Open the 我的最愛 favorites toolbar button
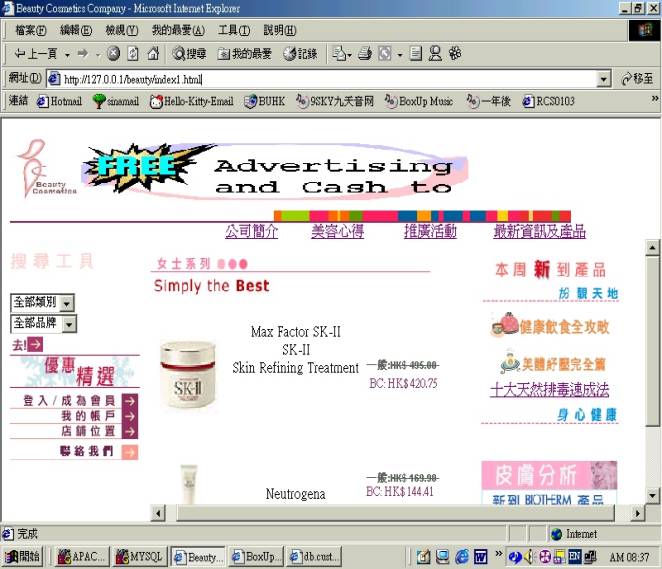Screen dimensions: 662x569 pos(244,54)
